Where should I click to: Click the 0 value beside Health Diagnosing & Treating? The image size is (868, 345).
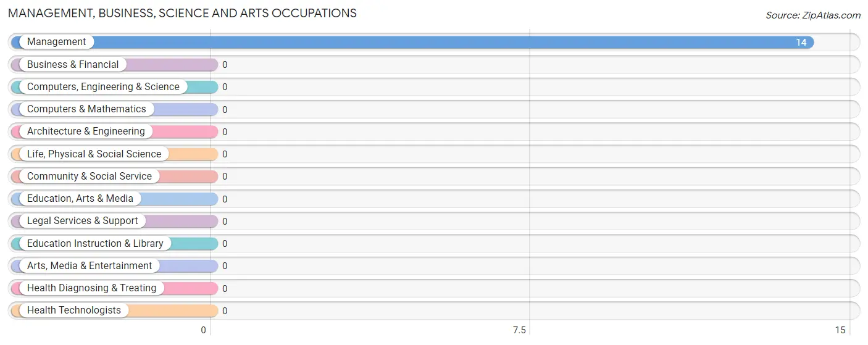pos(225,289)
